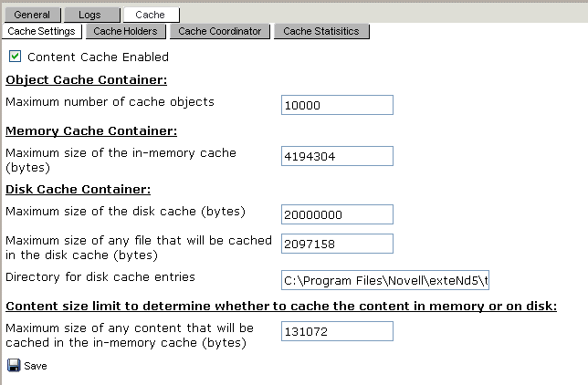Select the Cache tab
The height and width of the screenshot is (385, 588).
click(x=151, y=15)
